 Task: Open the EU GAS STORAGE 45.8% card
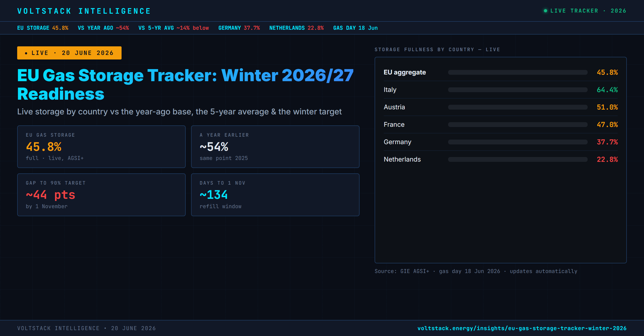pyautogui.click(x=101, y=147)
